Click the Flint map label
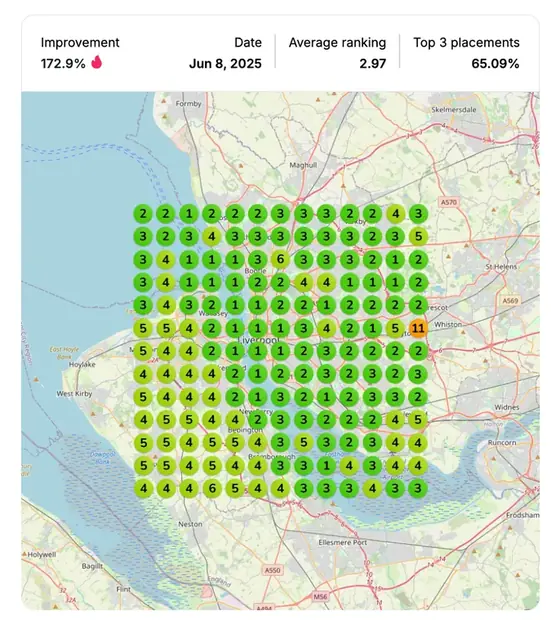This screenshot has width=551, height=620. click(123, 589)
